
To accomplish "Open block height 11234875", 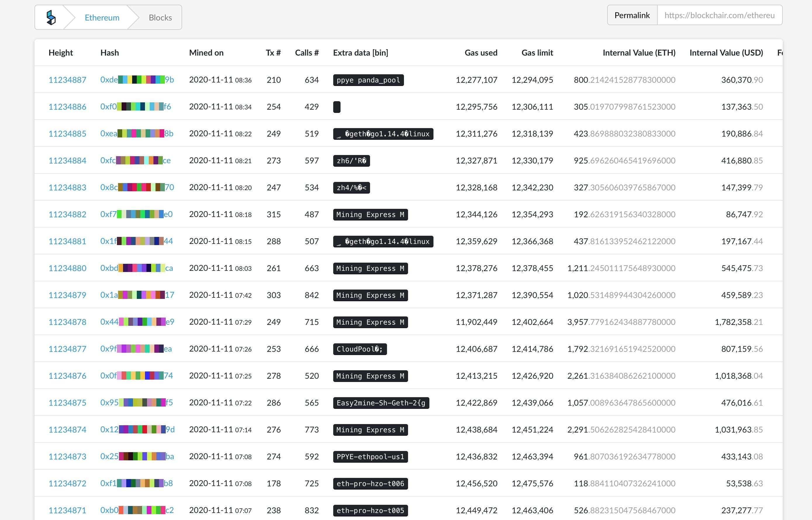I will point(68,402).
